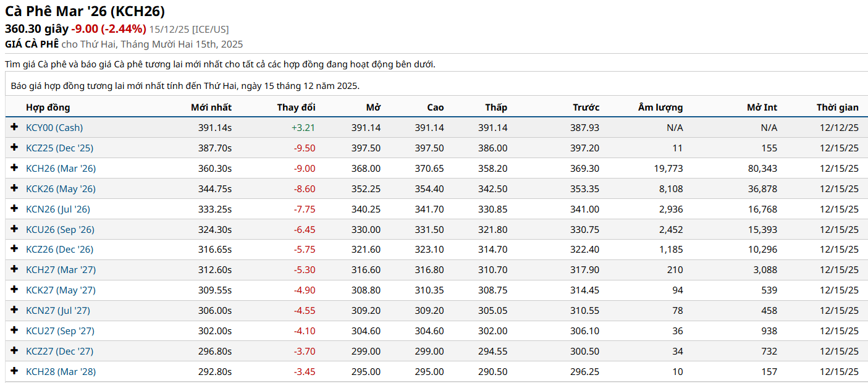Click the plus icon beside KCH26 (Mar '26)
The image size is (868, 383).
click(15, 168)
